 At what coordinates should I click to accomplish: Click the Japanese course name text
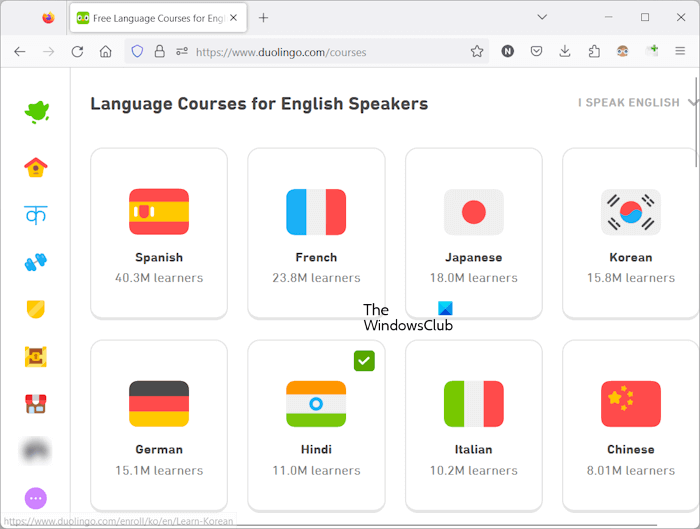(474, 258)
